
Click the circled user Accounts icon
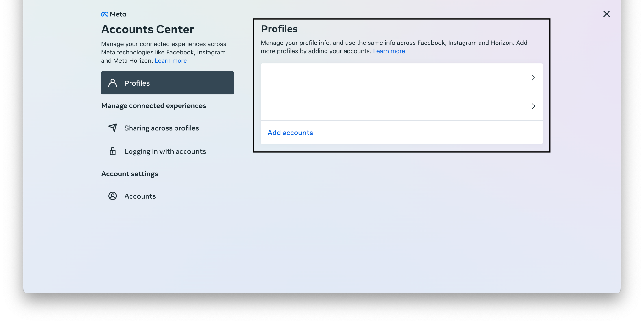[113, 196]
